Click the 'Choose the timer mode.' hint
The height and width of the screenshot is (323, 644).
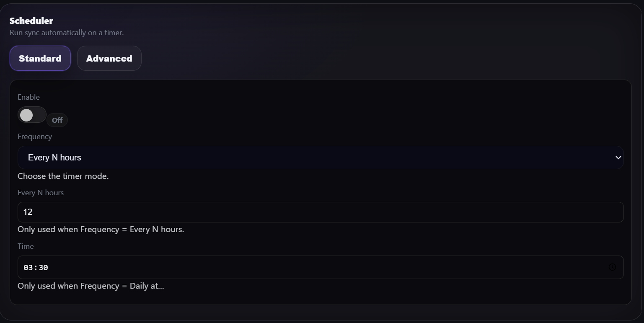click(x=63, y=176)
